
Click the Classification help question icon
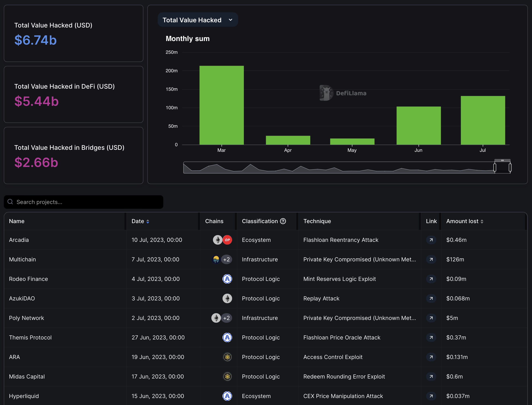click(283, 221)
